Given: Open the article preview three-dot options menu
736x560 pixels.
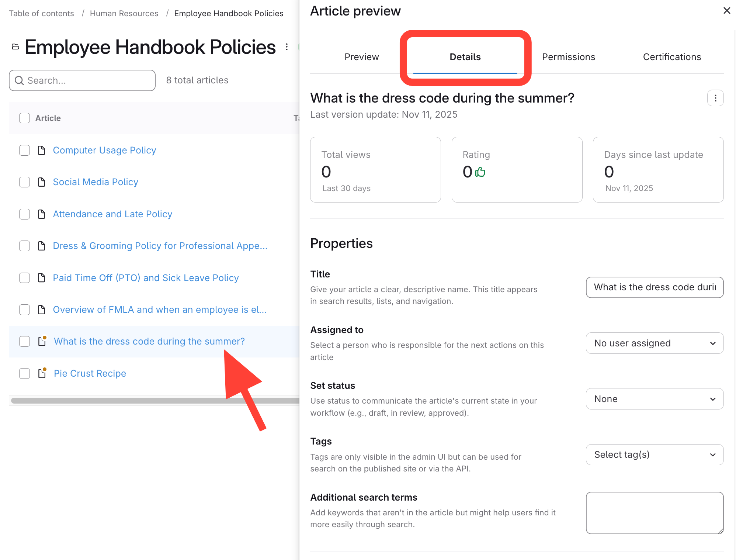Looking at the screenshot, I should click(x=715, y=98).
